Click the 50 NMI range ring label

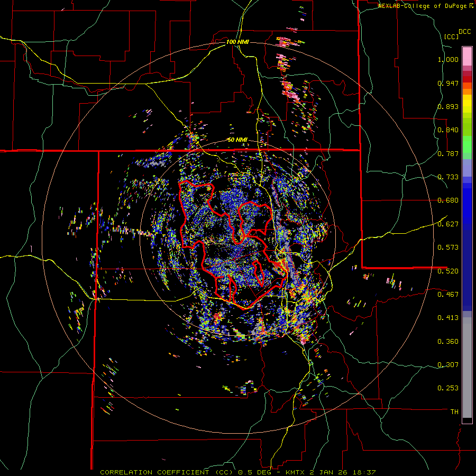coord(237,140)
